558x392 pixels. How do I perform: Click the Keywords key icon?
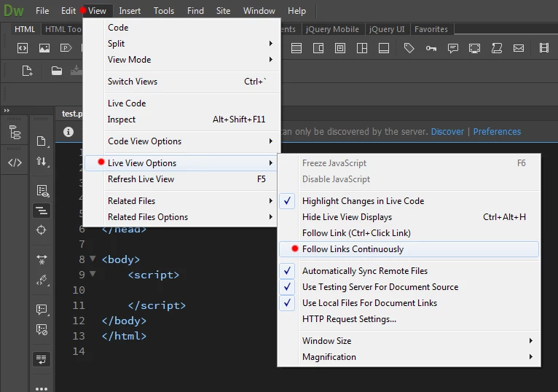[431, 48]
